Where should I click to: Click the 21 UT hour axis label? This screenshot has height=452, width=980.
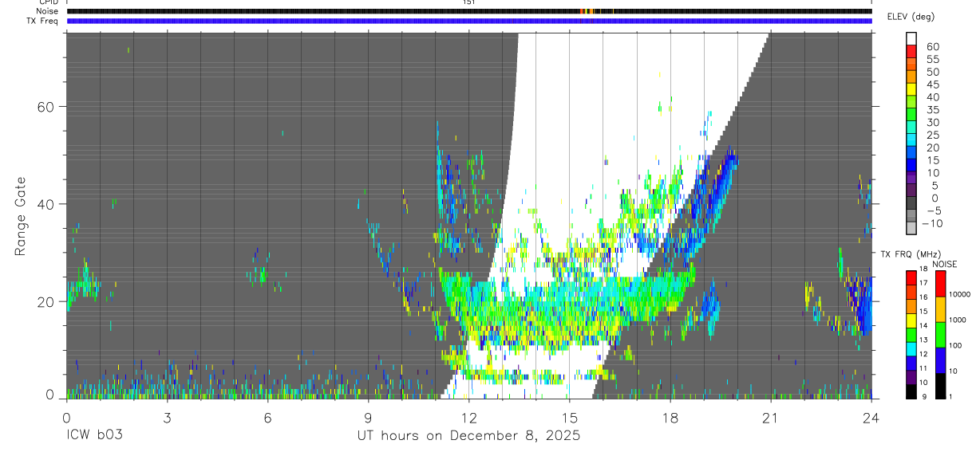[771, 417]
